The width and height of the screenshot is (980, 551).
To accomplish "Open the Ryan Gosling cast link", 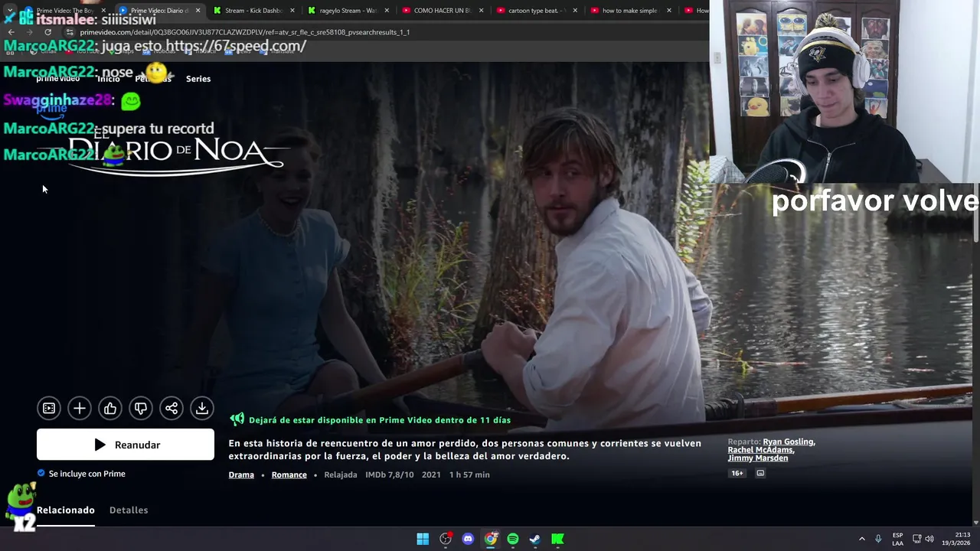I will click(788, 442).
